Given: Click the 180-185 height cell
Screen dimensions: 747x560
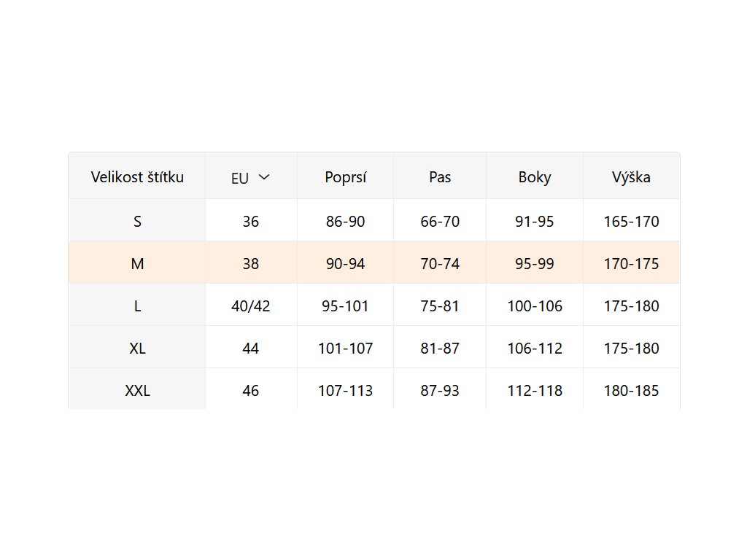Looking at the screenshot, I should point(631,390).
